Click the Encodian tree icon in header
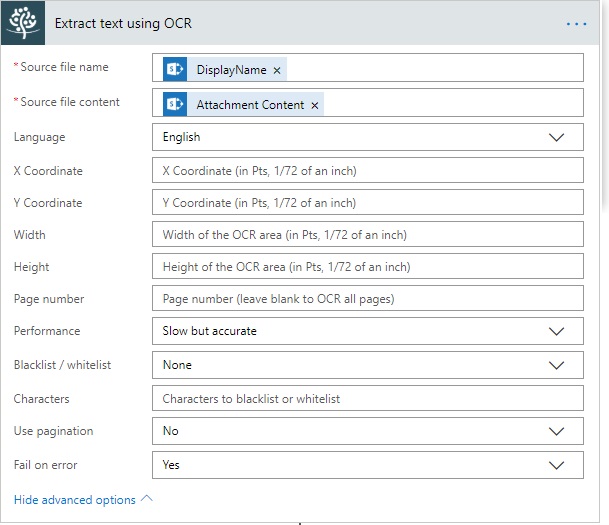Screen dimensions: 609x525 pos(22,22)
